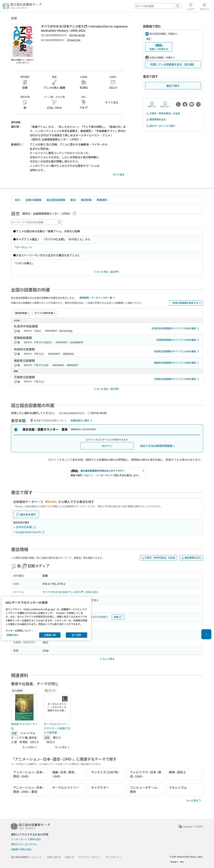Share the record via LINE
Image resolution: width=214 pixels, height=868 pixels.
[191, 104]
